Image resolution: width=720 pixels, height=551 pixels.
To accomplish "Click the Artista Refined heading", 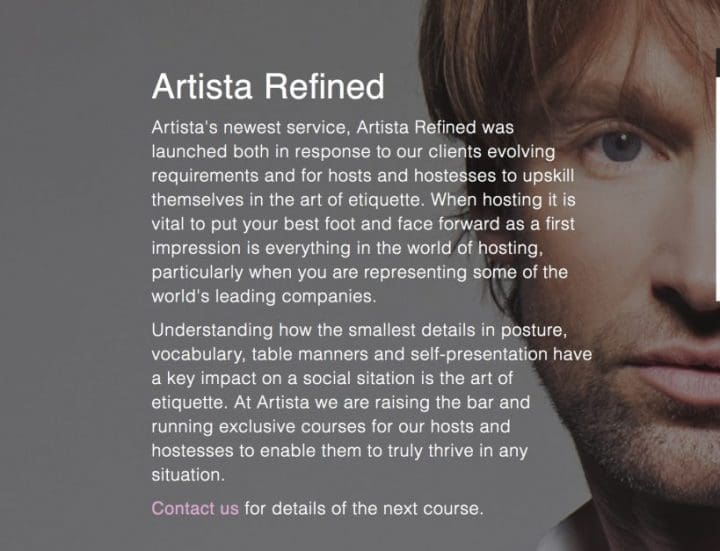I will pos(268,86).
